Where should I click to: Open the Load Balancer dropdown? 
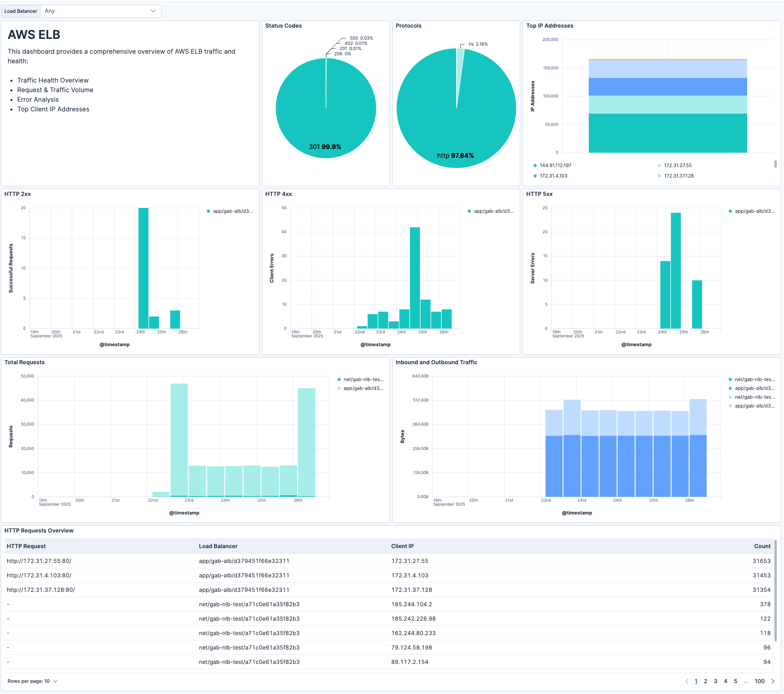pos(100,11)
